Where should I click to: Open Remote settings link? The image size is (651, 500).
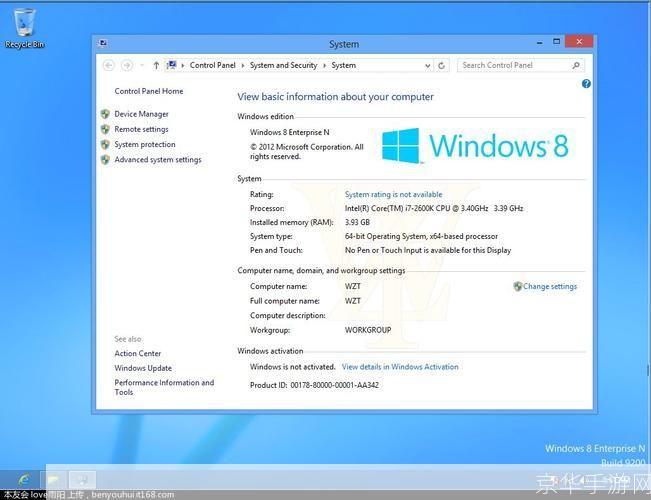coord(142,129)
